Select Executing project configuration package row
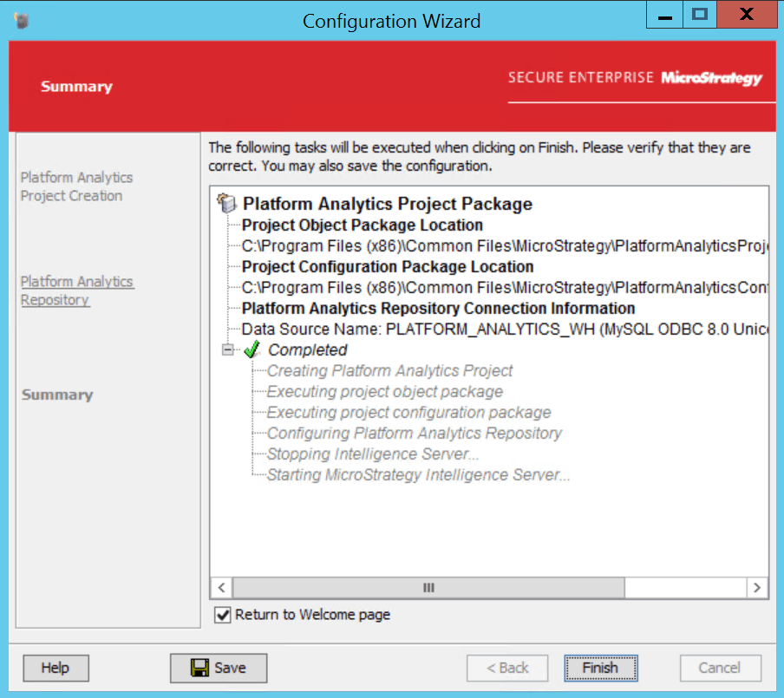The height and width of the screenshot is (698, 784). point(408,412)
